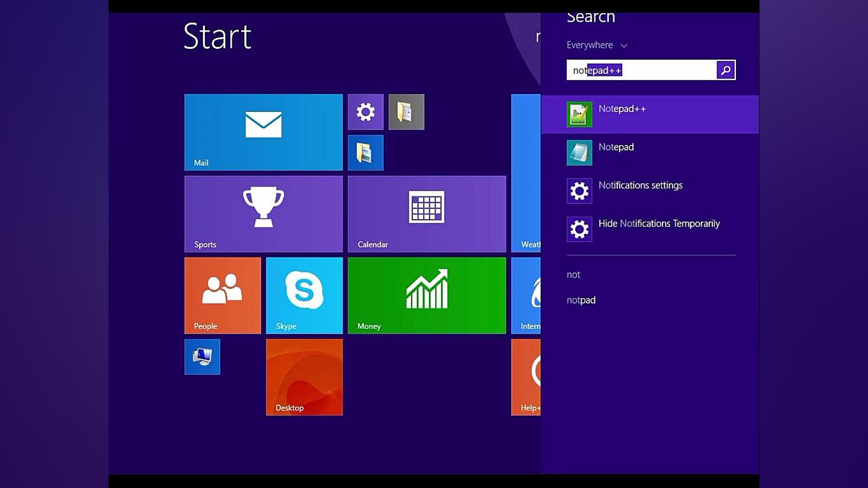Open the Calendar tile
The width and height of the screenshot is (868, 488).
click(x=427, y=214)
